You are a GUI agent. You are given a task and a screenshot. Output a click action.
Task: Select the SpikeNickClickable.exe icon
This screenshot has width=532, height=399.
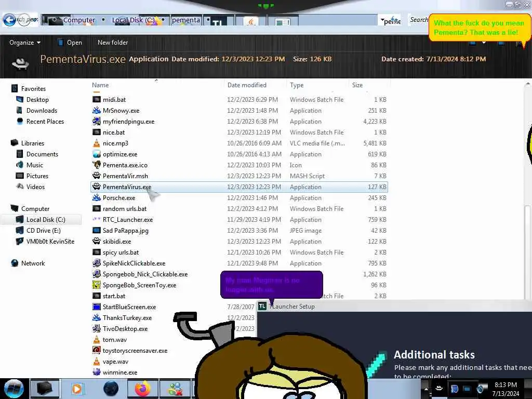click(x=97, y=263)
